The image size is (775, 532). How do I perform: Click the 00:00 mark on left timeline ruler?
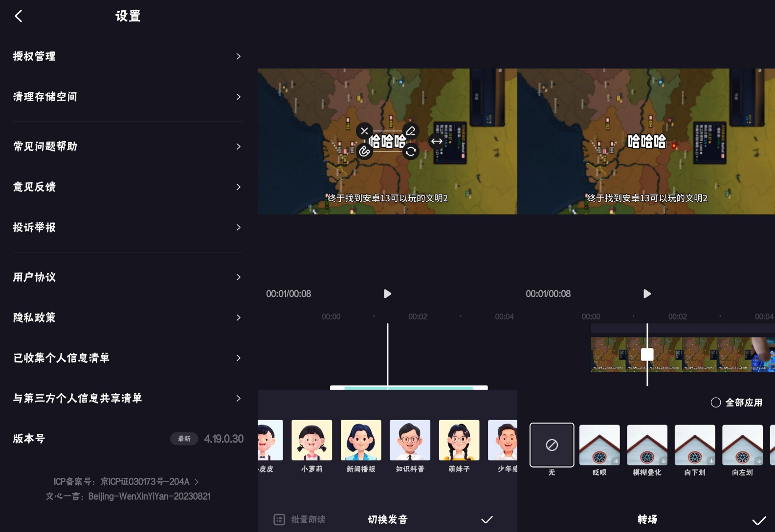331,317
